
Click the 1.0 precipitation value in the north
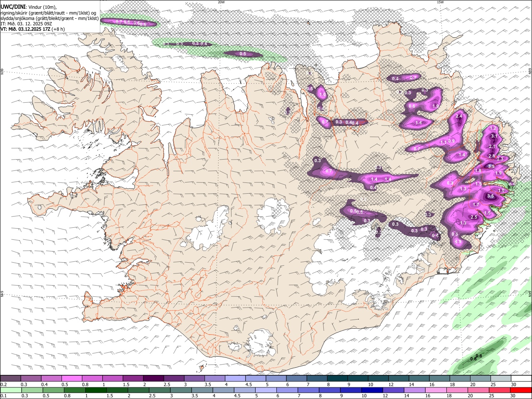point(323,95)
